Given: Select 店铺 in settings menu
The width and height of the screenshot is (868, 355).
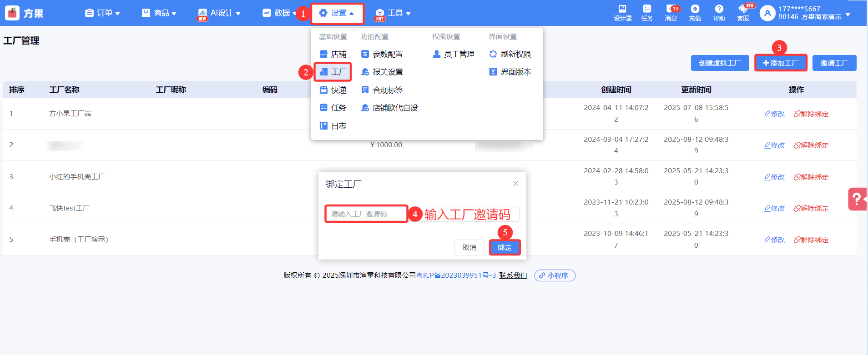Looking at the screenshot, I should (333, 54).
